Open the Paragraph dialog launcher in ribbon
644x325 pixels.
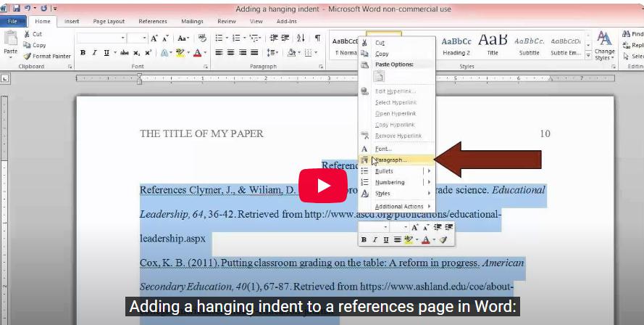[x=321, y=66]
